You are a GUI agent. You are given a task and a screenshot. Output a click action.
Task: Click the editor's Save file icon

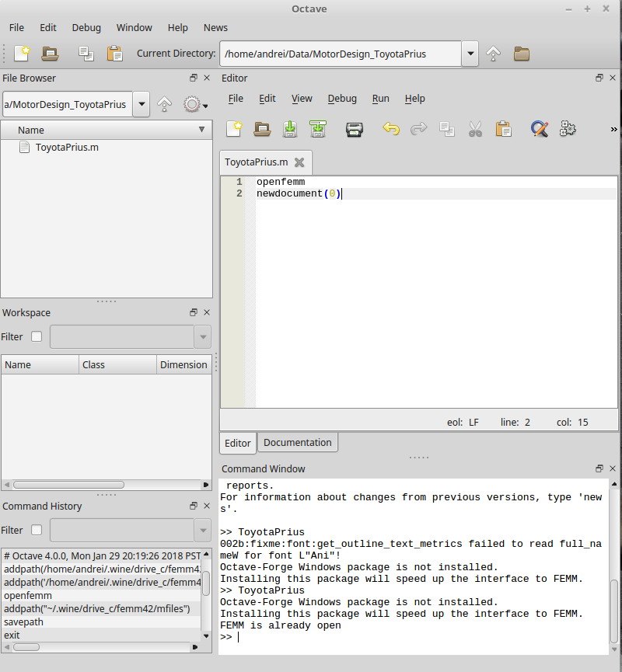[289, 129]
